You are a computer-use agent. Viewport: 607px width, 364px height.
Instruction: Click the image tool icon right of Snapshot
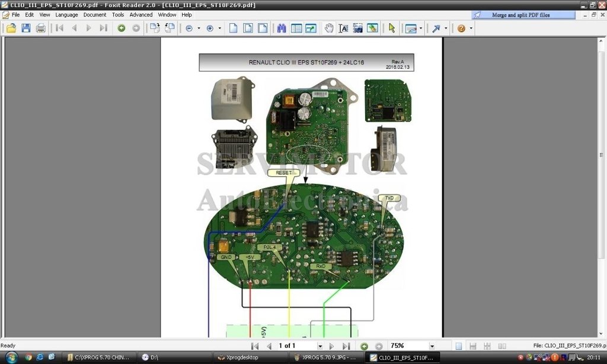372,28
